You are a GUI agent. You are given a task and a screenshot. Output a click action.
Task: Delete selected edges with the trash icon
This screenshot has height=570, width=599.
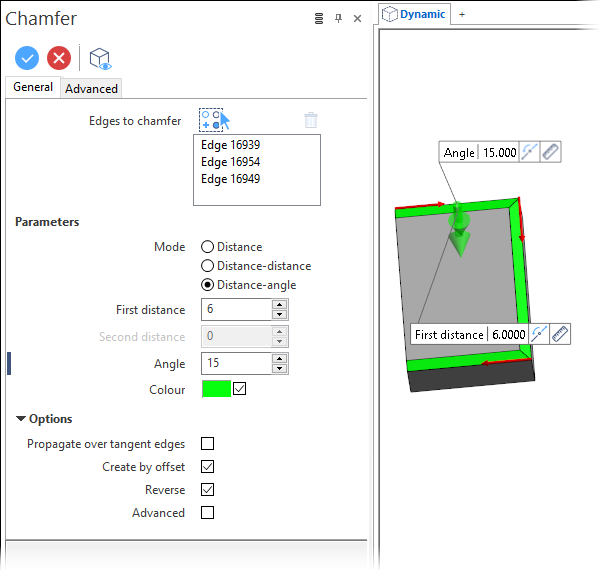tap(311, 120)
